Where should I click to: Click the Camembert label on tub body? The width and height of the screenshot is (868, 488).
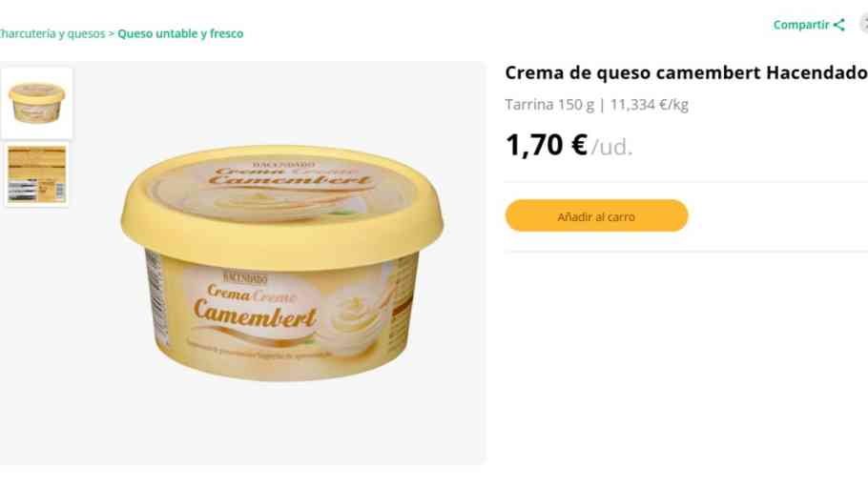[256, 314]
